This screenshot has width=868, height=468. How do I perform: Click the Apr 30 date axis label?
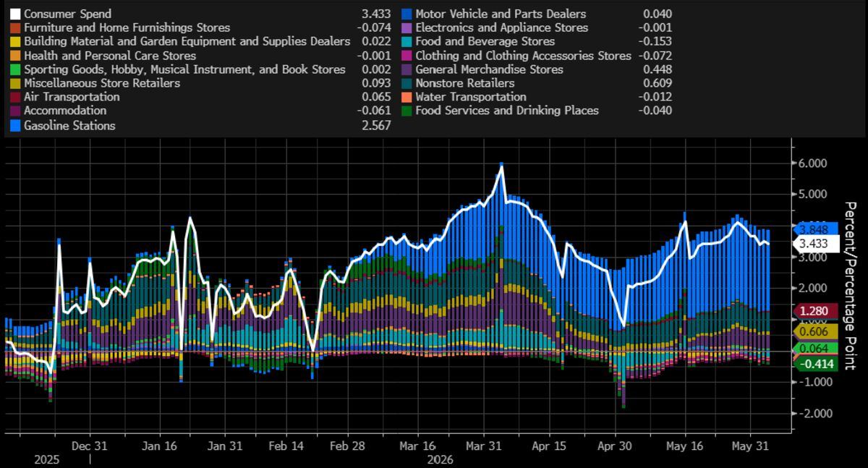613,446
